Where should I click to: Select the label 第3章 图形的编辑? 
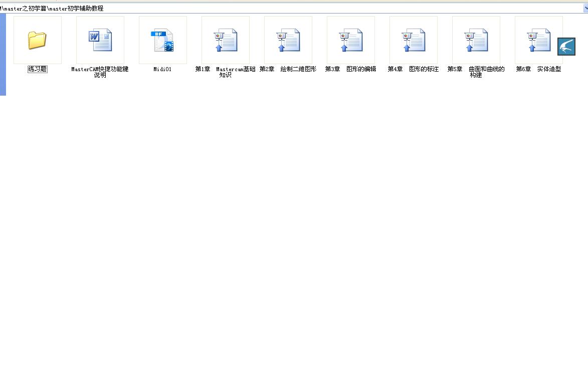click(350, 69)
